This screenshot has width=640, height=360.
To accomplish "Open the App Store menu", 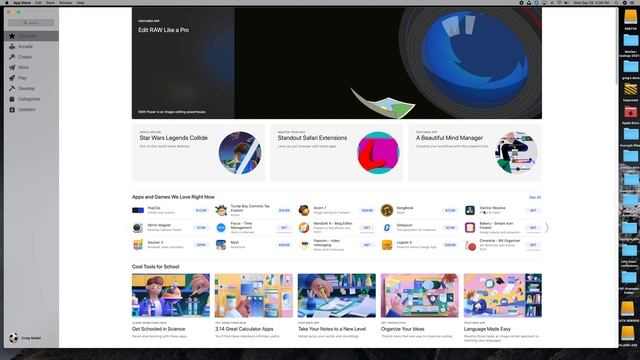I will (x=22, y=2).
